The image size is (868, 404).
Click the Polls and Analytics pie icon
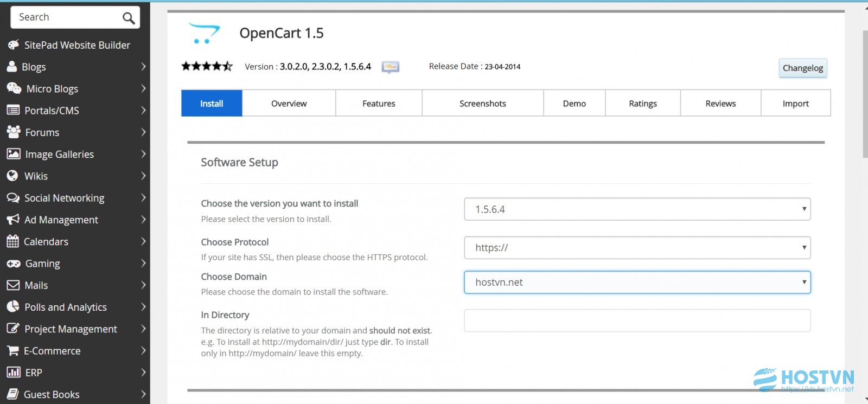[x=13, y=307]
